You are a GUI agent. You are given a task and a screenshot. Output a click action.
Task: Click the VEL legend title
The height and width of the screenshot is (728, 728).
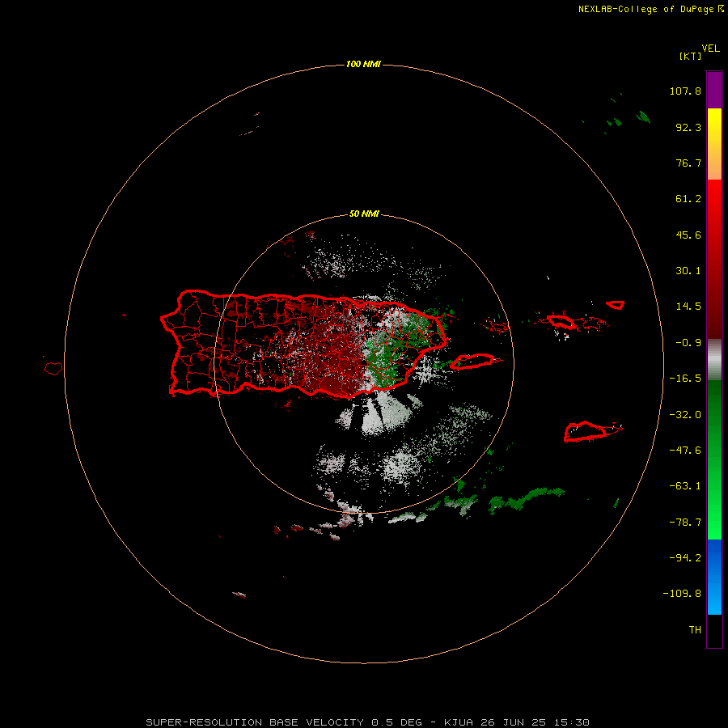pos(710,49)
